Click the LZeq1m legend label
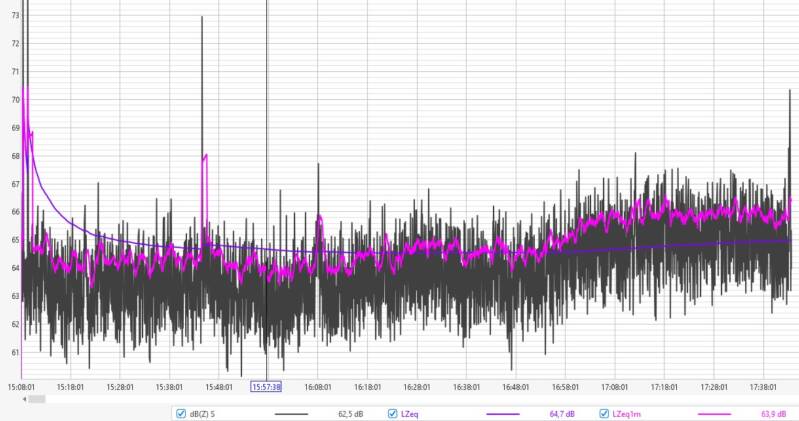799x421 pixels. click(627, 414)
